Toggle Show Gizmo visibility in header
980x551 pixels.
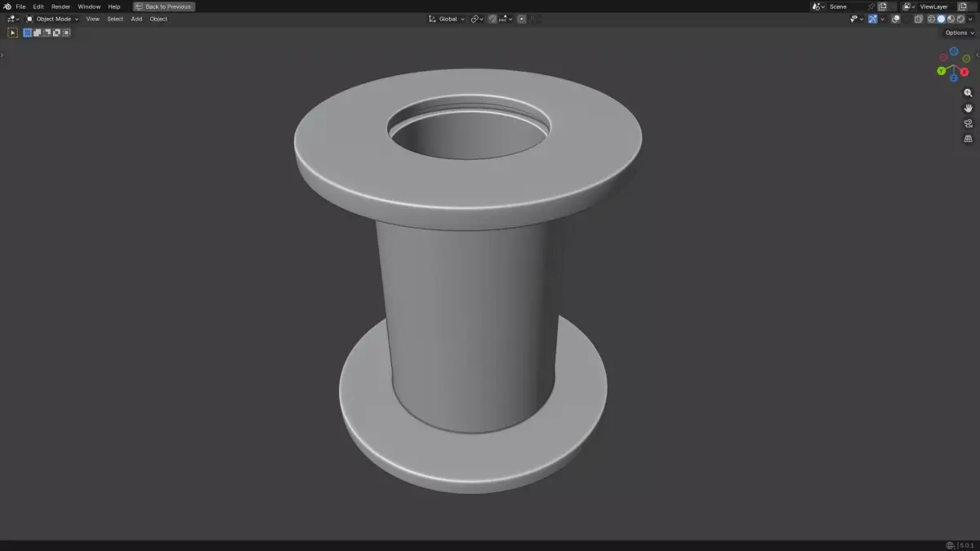point(872,19)
